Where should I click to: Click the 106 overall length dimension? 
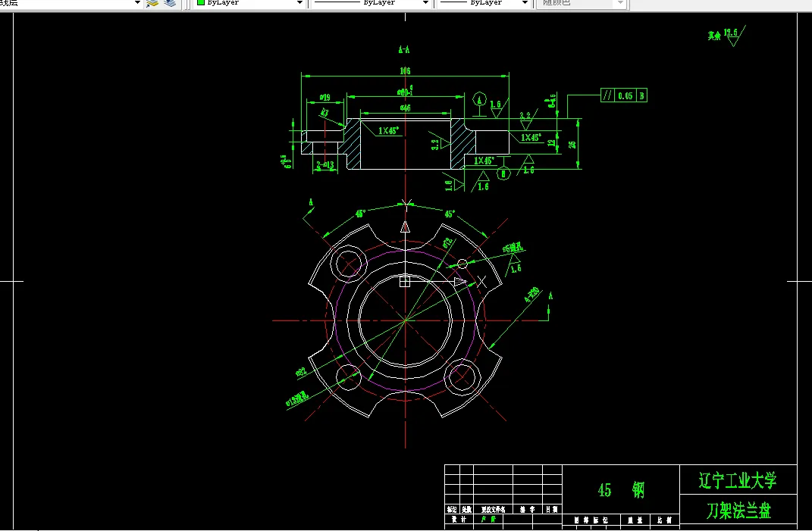pyautogui.click(x=405, y=70)
